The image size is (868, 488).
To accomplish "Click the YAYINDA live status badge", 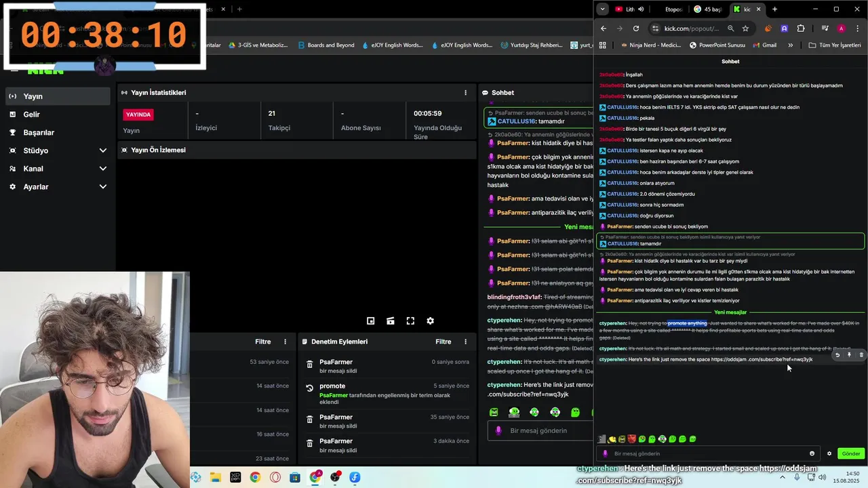I will [138, 115].
